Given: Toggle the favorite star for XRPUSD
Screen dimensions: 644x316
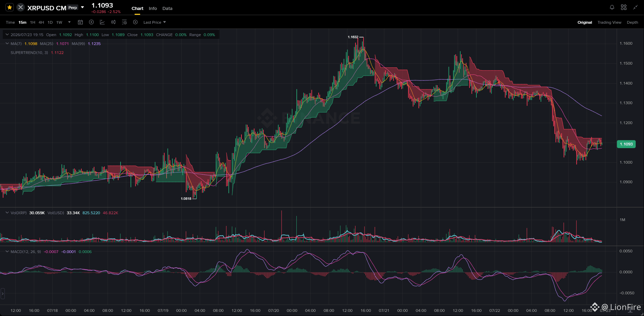Looking at the screenshot, I should pyautogui.click(x=10, y=7).
